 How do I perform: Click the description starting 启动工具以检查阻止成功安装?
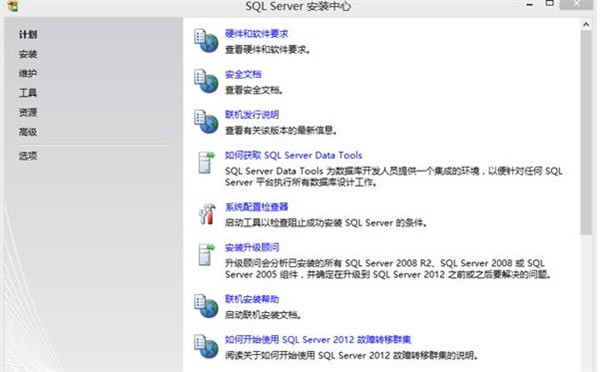click(326, 223)
